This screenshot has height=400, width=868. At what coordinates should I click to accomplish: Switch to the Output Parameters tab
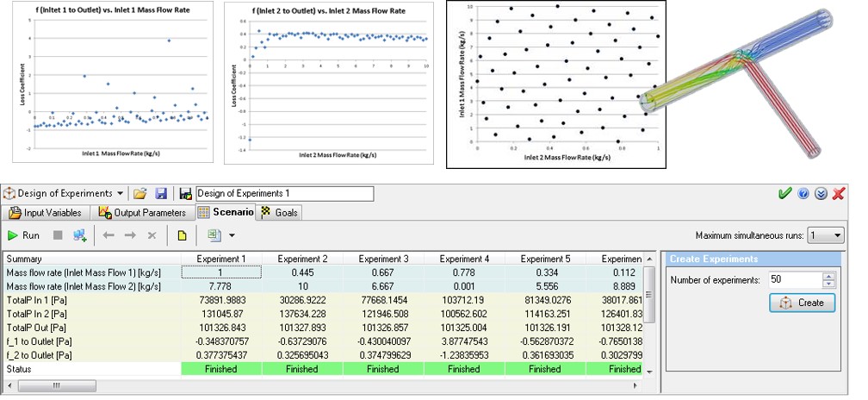pos(143,213)
